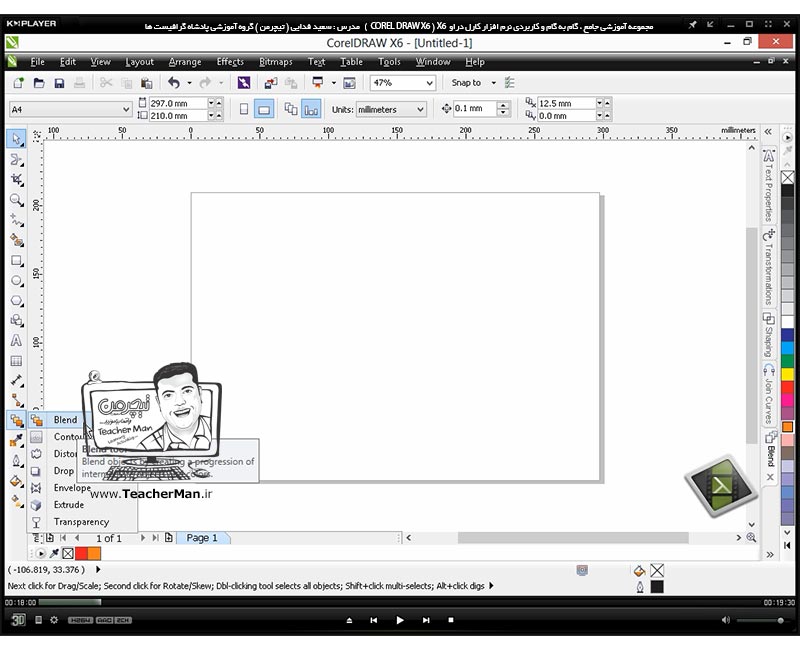Click the No Color palette swatch
This screenshot has height=650, width=800.
click(x=788, y=177)
